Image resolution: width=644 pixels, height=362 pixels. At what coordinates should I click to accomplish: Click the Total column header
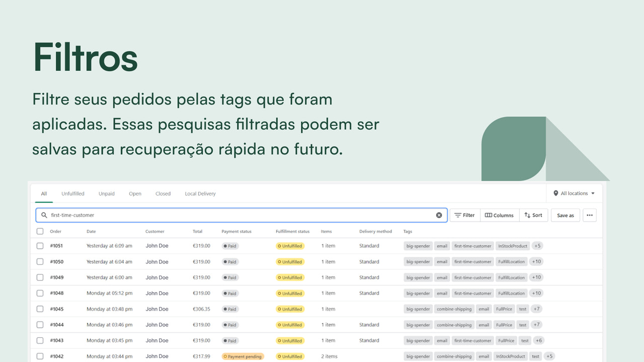pos(197,231)
